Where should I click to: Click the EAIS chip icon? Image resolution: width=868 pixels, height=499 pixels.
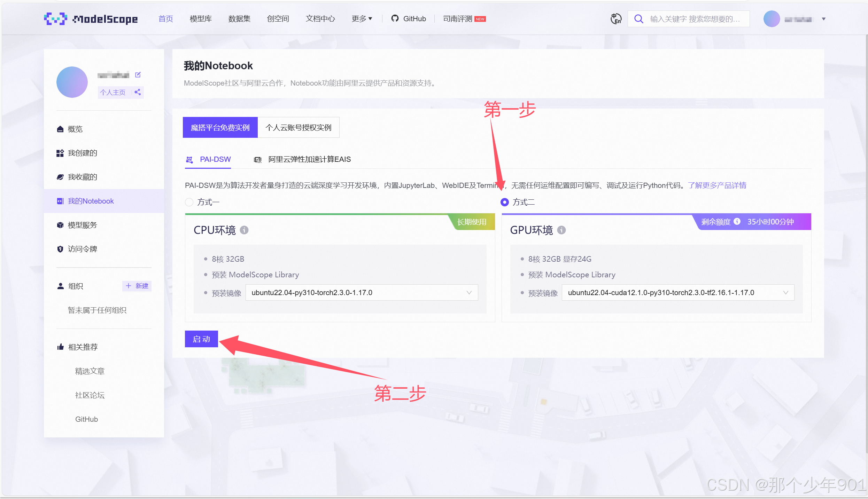click(257, 160)
